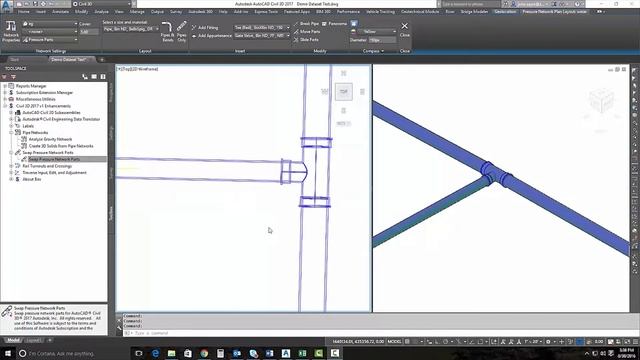Viewport: 640px width, 360px height.
Task: Open the Windows Start menu
Action: [7, 353]
